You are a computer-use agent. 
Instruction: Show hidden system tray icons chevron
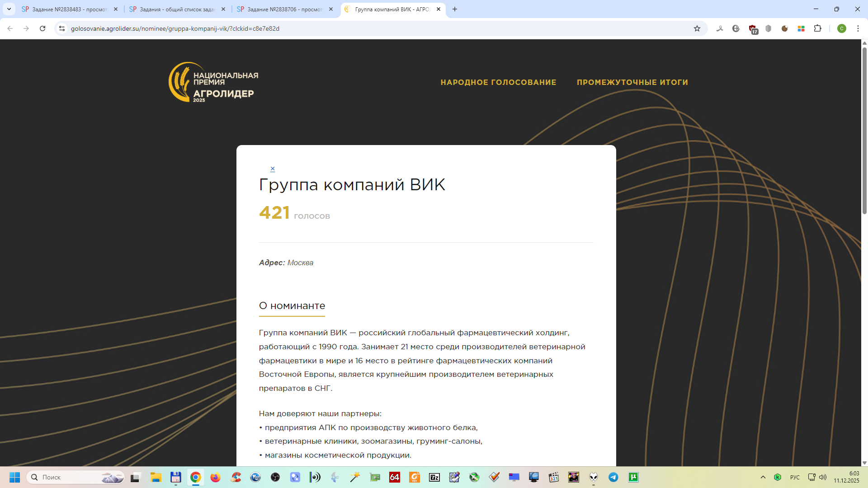763,477
